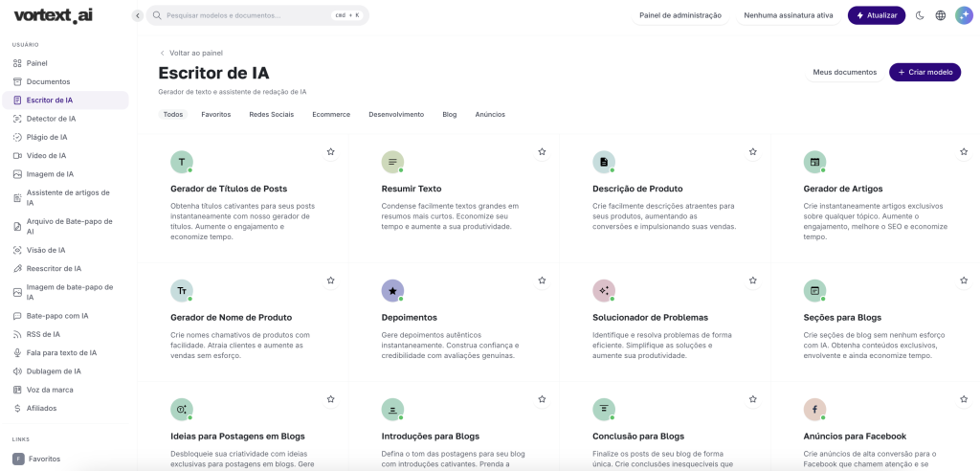Image resolution: width=980 pixels, height=471 pixels.
Task: Open Painel de administração
Action: coord(680,15)
